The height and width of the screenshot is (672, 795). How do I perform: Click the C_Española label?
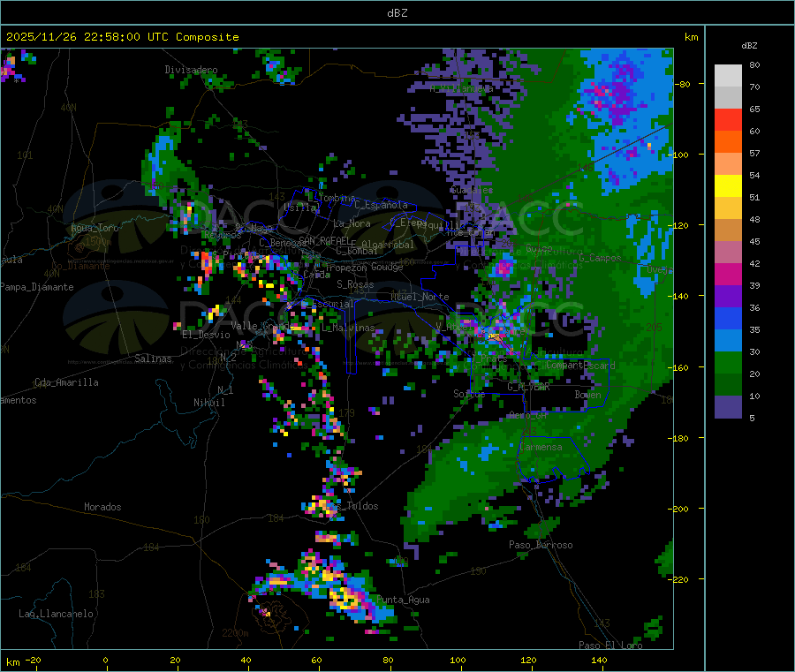[381, 205]
